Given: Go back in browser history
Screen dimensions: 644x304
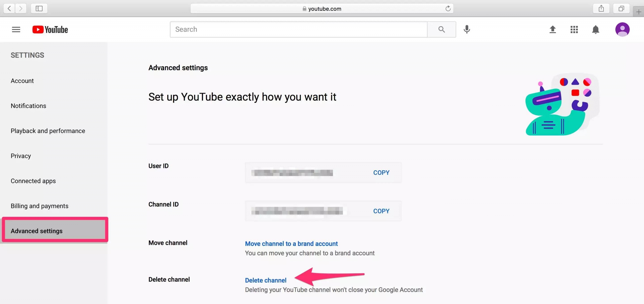Looking at the screenshot, I should pos(9,9).
